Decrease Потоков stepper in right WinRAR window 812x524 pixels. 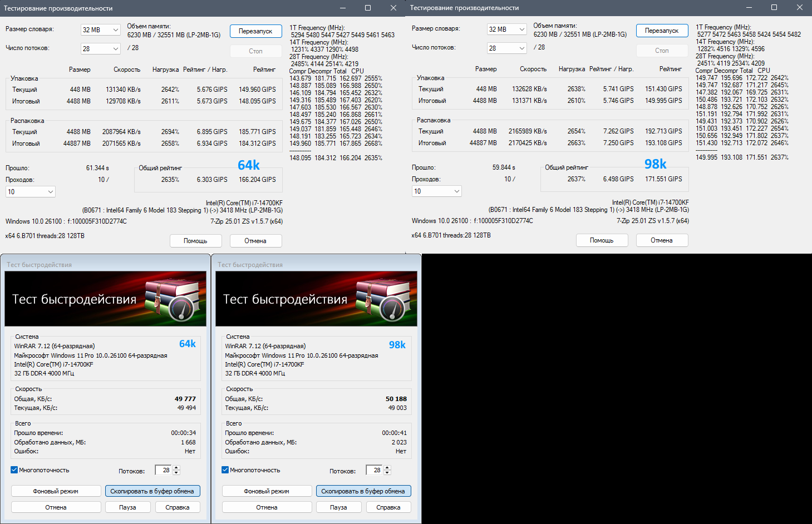(387, 473)
